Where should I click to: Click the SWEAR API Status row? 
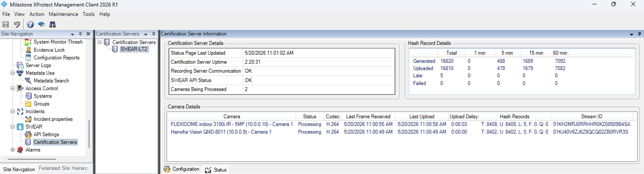pyautogui.click(x=282, y=80)
